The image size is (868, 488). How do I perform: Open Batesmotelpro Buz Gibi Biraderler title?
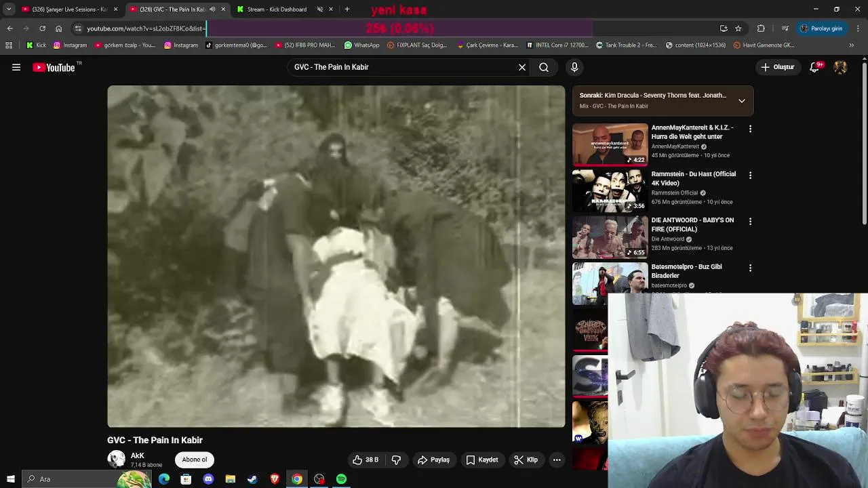pos(686,271)
